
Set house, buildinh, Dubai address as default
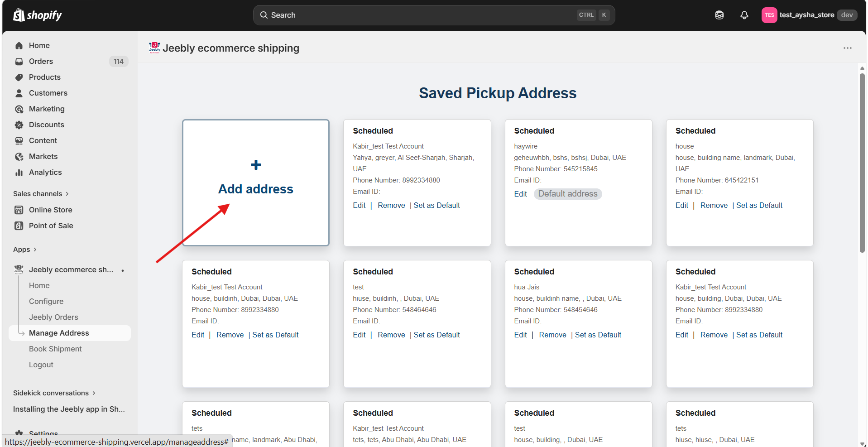pyautogui.click(x=275, y=335)
